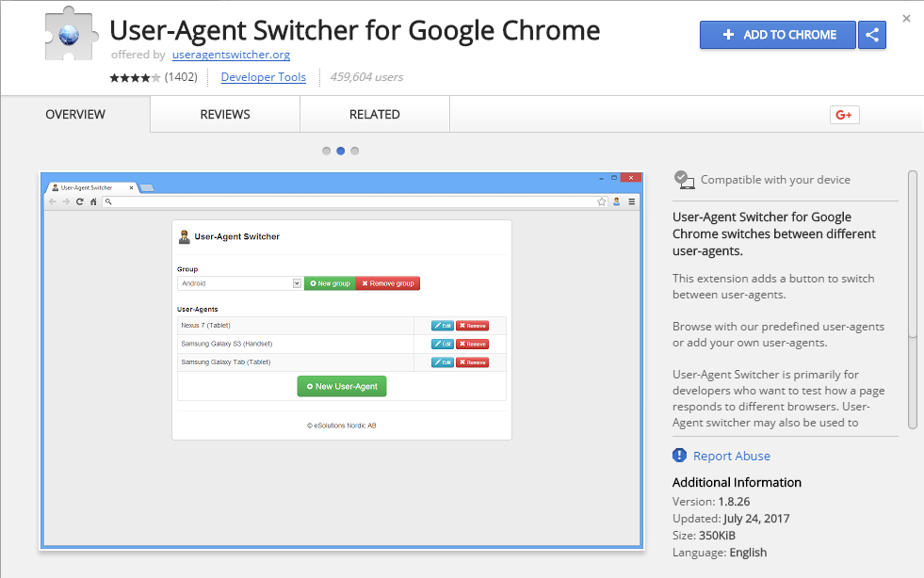Click the Size 350KiB text
This screenshot has height=578, width=924.
(704, 536)
